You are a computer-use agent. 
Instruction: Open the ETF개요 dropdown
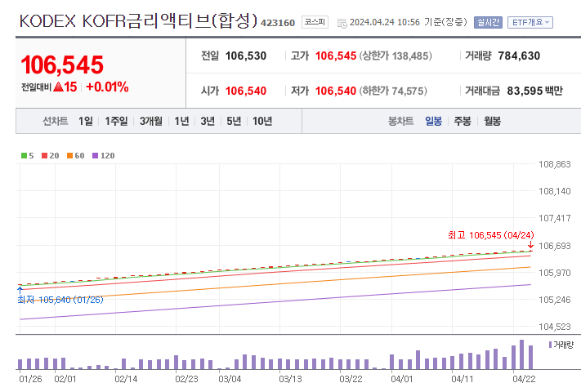pyautogui.click(x=530, y=23)
